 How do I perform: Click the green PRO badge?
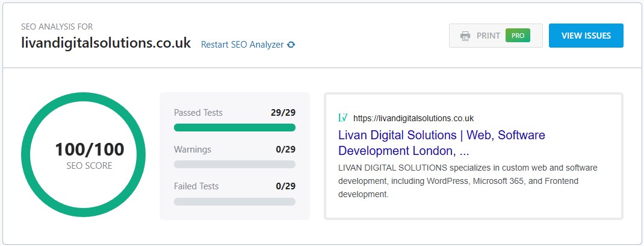(x=517, y=36)
